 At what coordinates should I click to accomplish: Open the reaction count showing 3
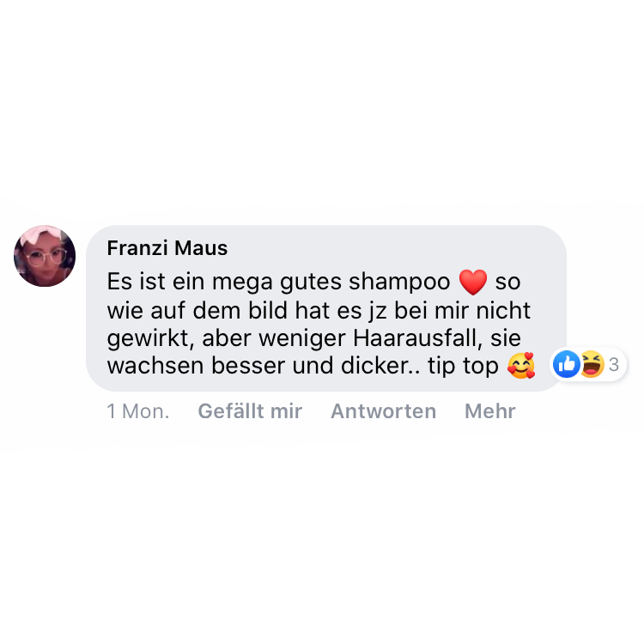(x=614, y=364)
